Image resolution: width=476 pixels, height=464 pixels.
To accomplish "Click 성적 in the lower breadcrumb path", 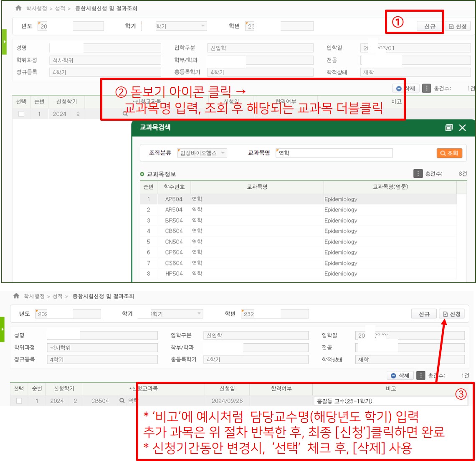I will point(57,297).
